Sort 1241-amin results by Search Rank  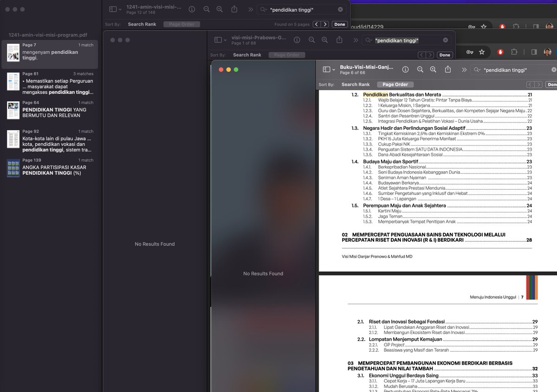(x=142, y=24)
